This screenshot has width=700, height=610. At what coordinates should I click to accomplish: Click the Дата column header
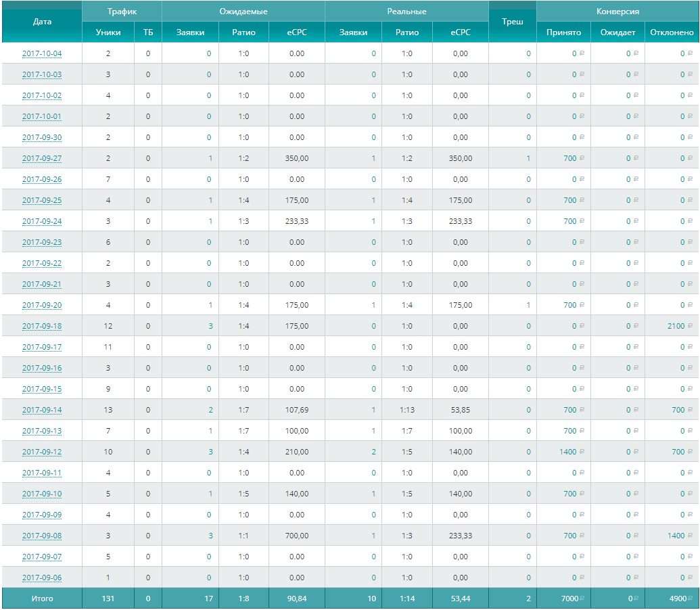[42, 22]
